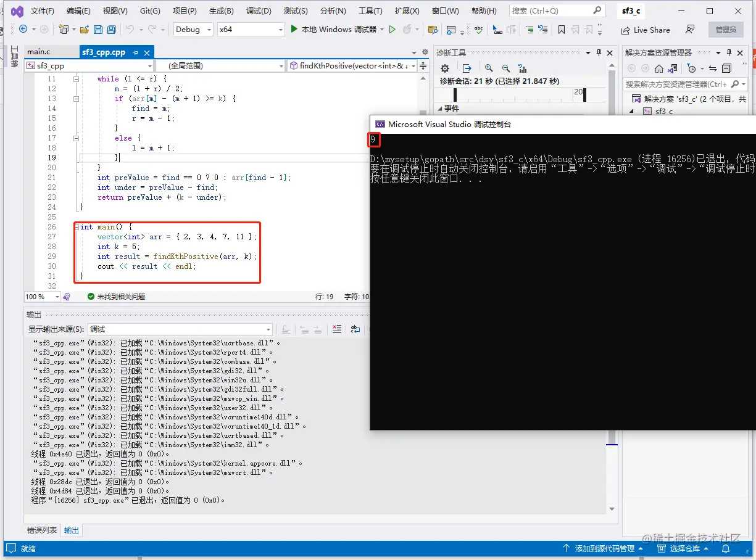Click the Solution Explorer search field
756x560 pixels.
(x=685, y=84)
